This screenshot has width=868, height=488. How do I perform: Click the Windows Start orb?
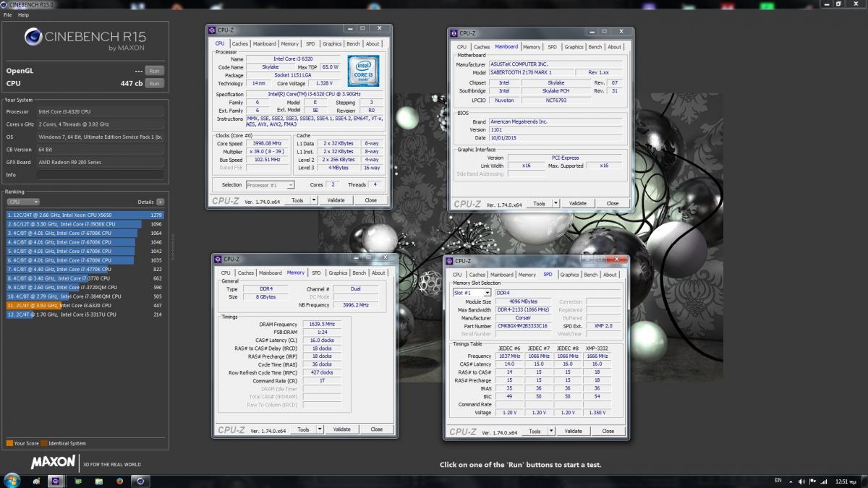[x=12, y=480]
